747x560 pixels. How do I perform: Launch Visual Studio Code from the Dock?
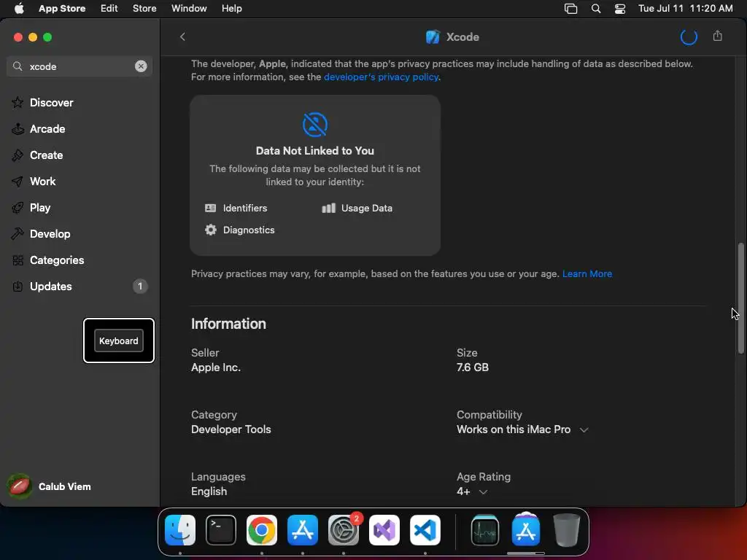click(425, 530)
